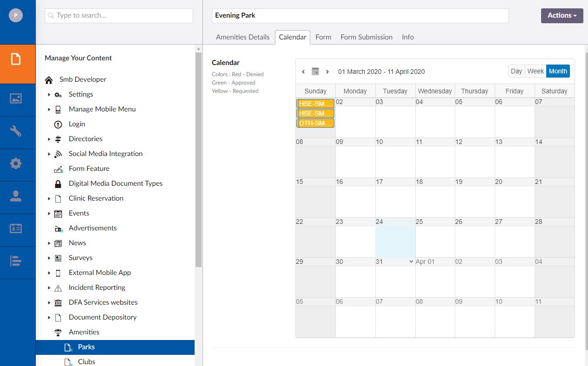Image resolution: width=588 pixels, height=366 pixels.
Task: Click the calendar date picker icon
Action: pos(315,72)
